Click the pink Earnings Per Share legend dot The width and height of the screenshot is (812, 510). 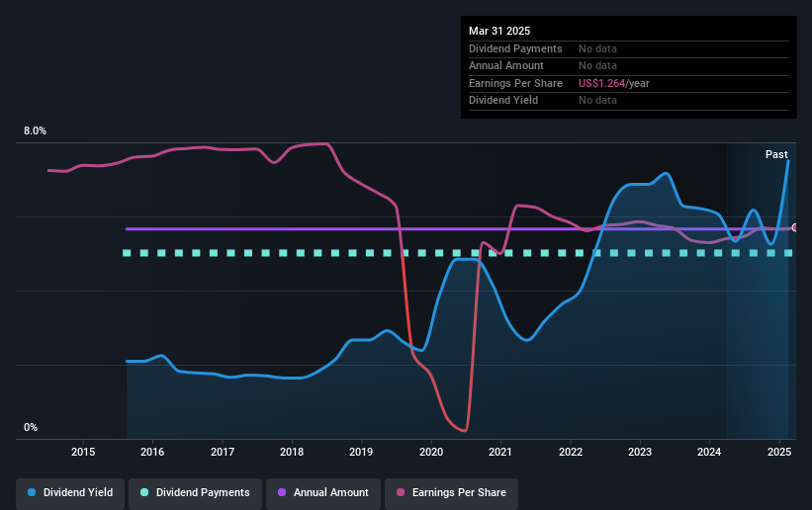point(401,492)
